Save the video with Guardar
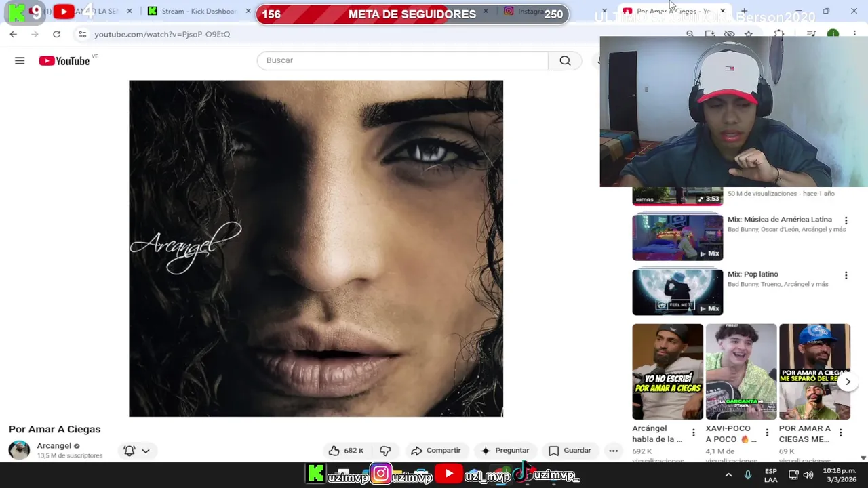Image resolution: width=868 pixels, height=488 pixels. 570,451
